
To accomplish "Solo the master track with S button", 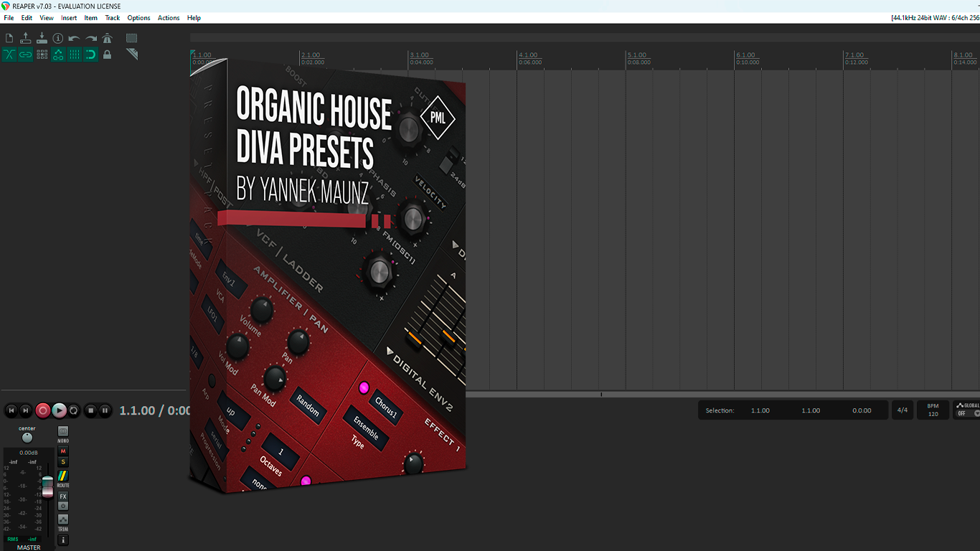I will tap(63, 462).
